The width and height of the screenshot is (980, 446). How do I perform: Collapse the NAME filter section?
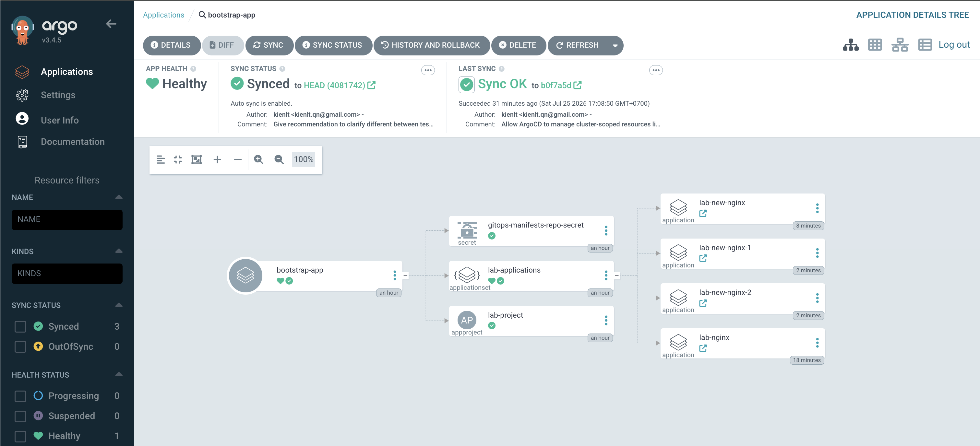(x=119, y=197)
